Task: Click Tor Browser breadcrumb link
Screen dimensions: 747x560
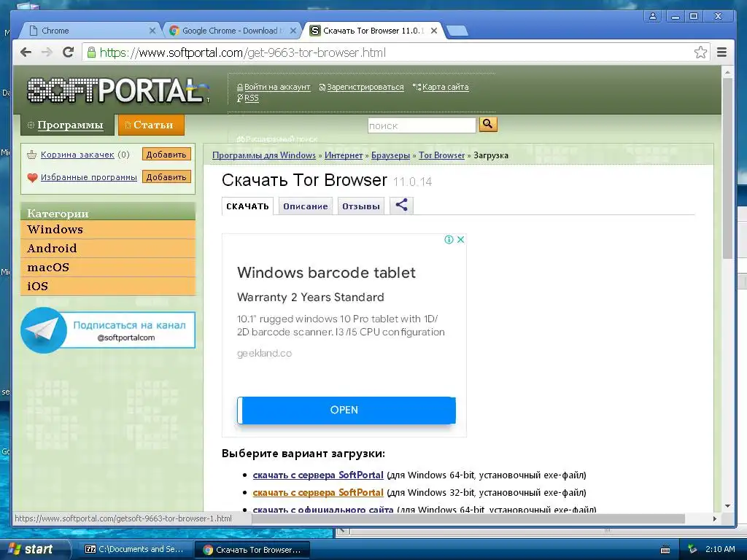Action: (x=441, y=155)
